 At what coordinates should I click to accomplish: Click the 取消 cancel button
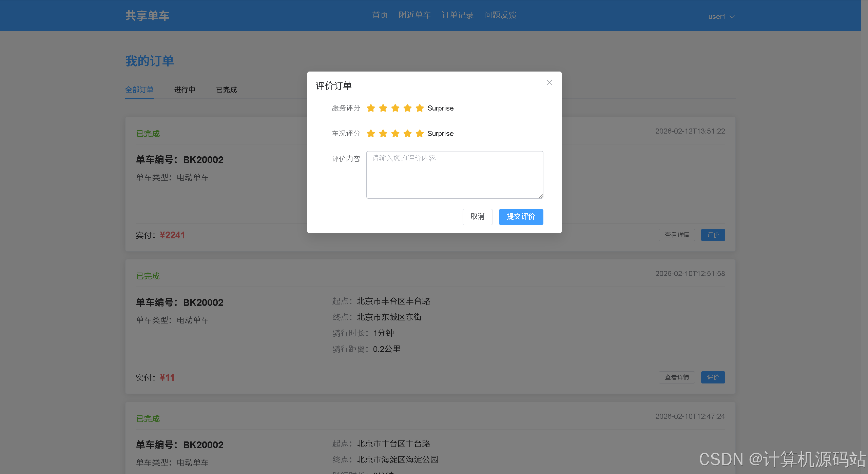click(x=477, y=217)
